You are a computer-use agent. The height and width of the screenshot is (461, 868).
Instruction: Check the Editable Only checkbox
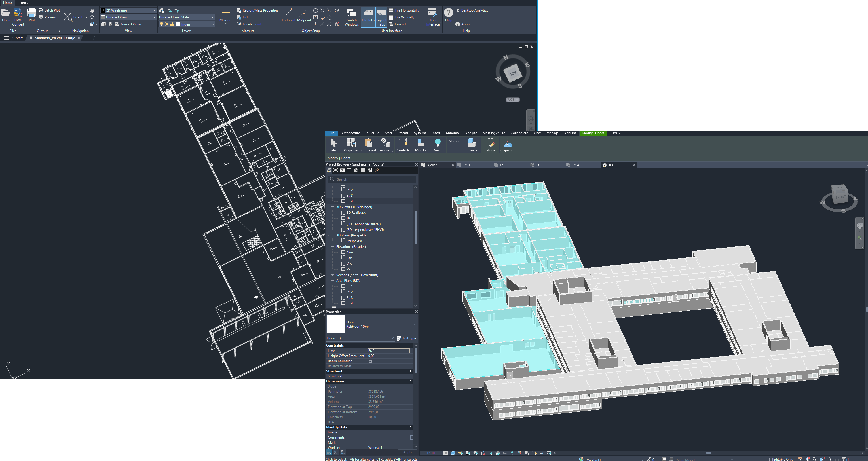tap(771, 459)
